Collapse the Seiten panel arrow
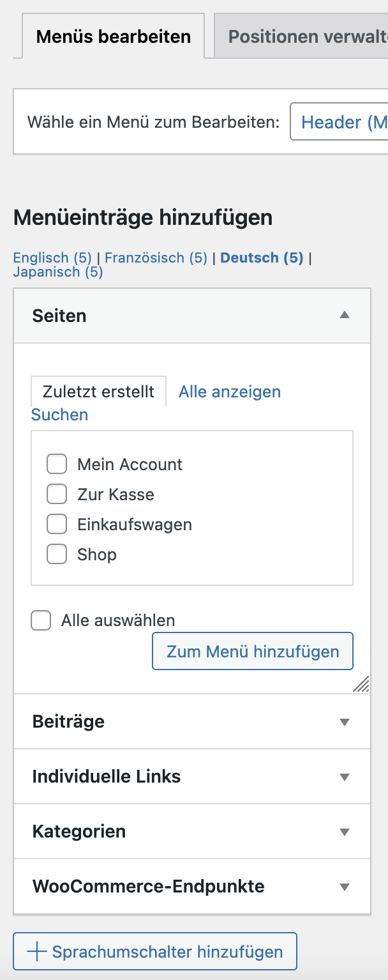388x980 pixels. (345, 315)
